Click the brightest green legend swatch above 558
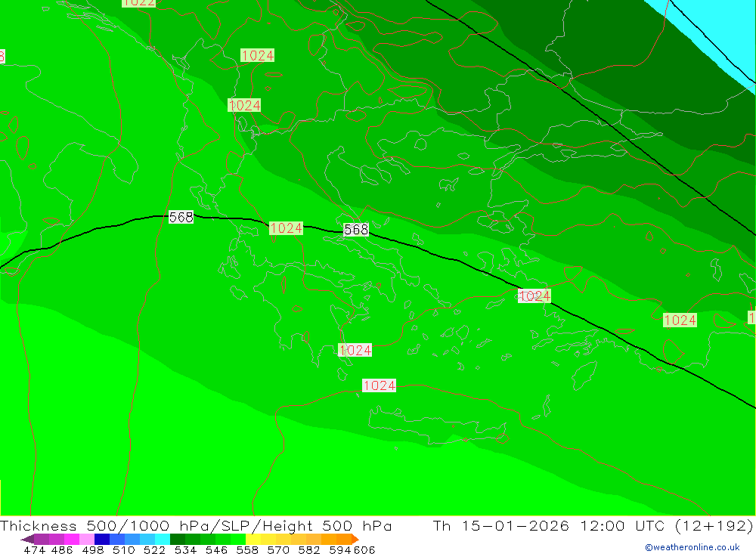This screenshot has width=756, height=554. pos(237,539)
